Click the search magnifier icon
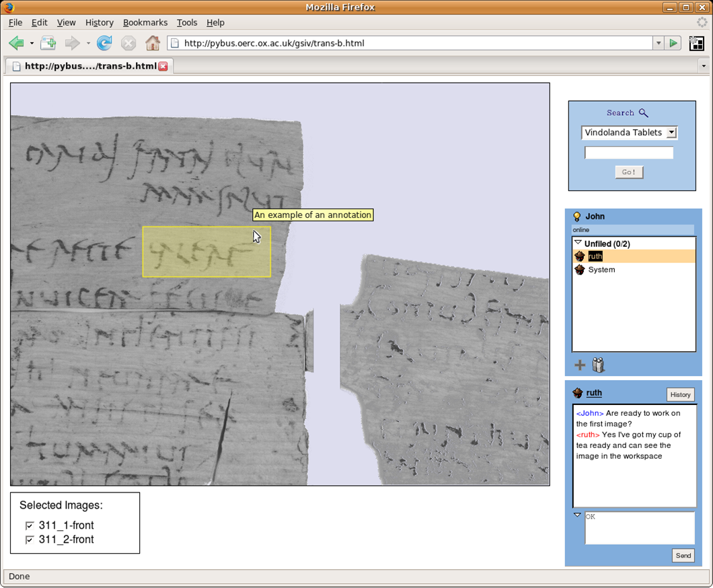The width and height of the screenshot is (713, 588). pyautogui.click(x=643, y=113)
